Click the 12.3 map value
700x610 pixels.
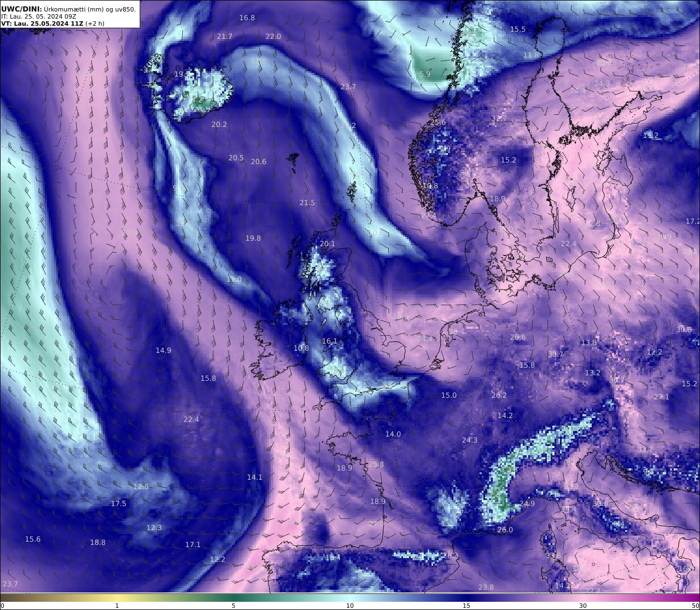[x=154, y=527]
